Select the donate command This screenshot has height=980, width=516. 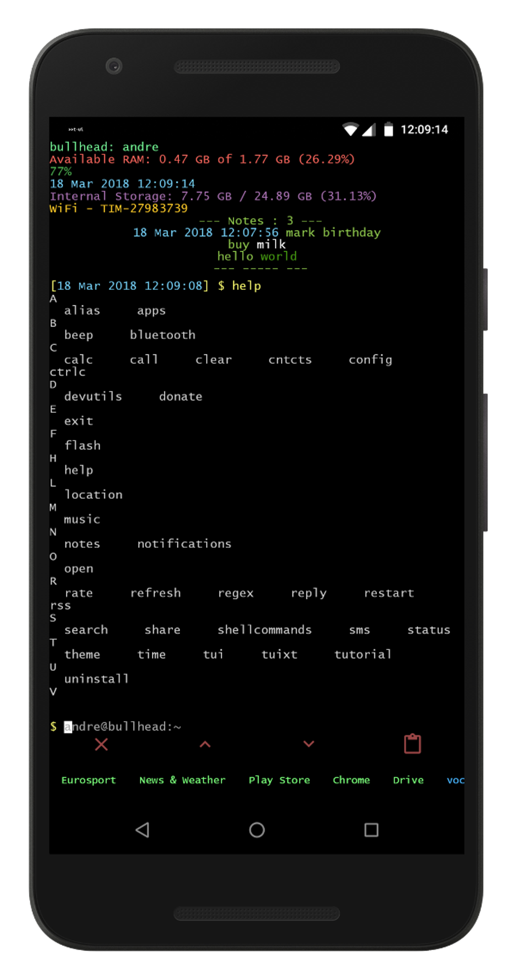pyautogui.click(x=181, y=396)
